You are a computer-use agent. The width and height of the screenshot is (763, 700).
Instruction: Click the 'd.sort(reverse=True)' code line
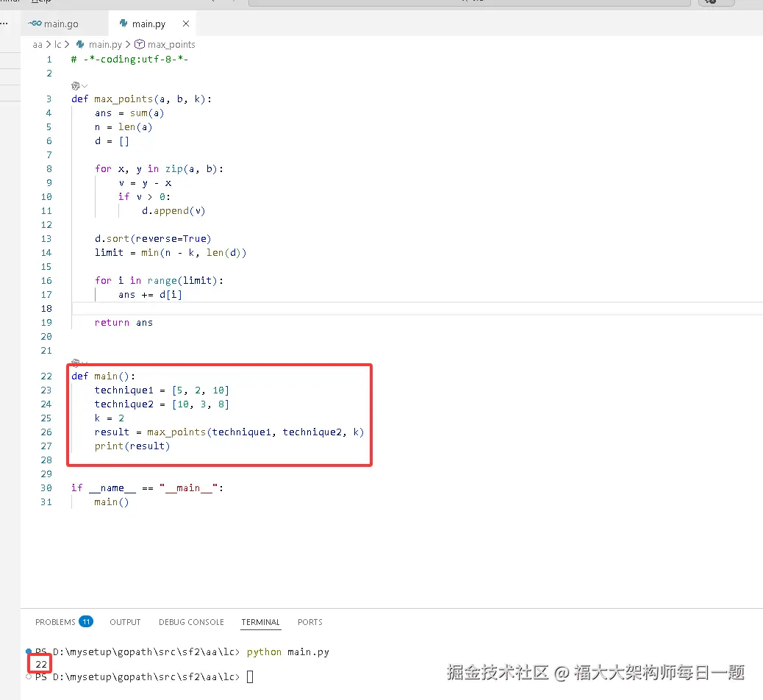[x=153, y=239]
